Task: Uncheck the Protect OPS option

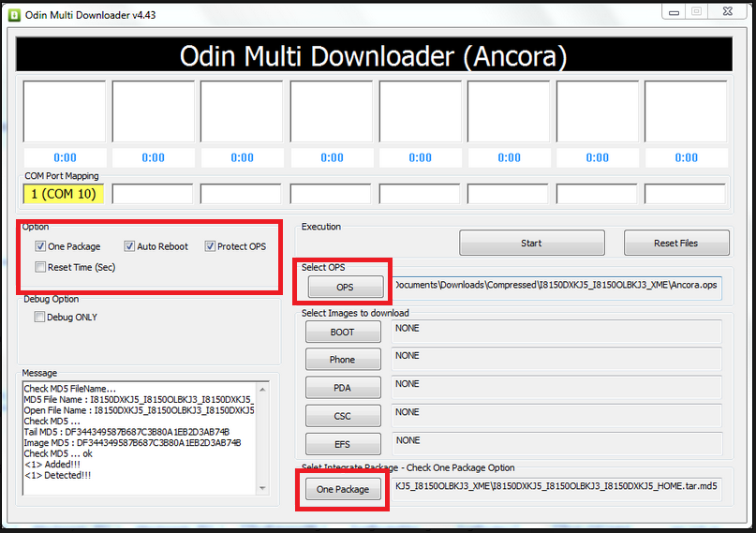Action: [x=210, y=246]
